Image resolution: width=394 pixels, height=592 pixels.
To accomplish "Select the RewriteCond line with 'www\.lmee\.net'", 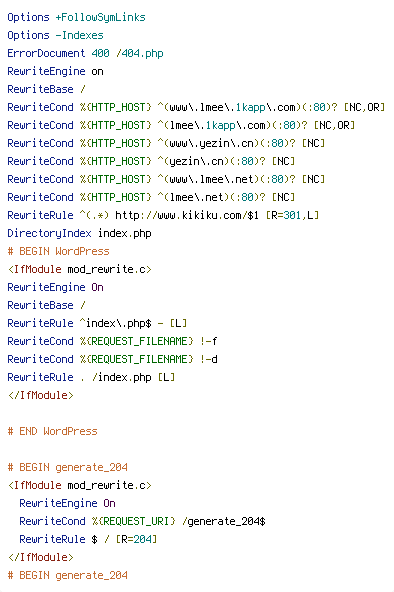I will [166, 179].
